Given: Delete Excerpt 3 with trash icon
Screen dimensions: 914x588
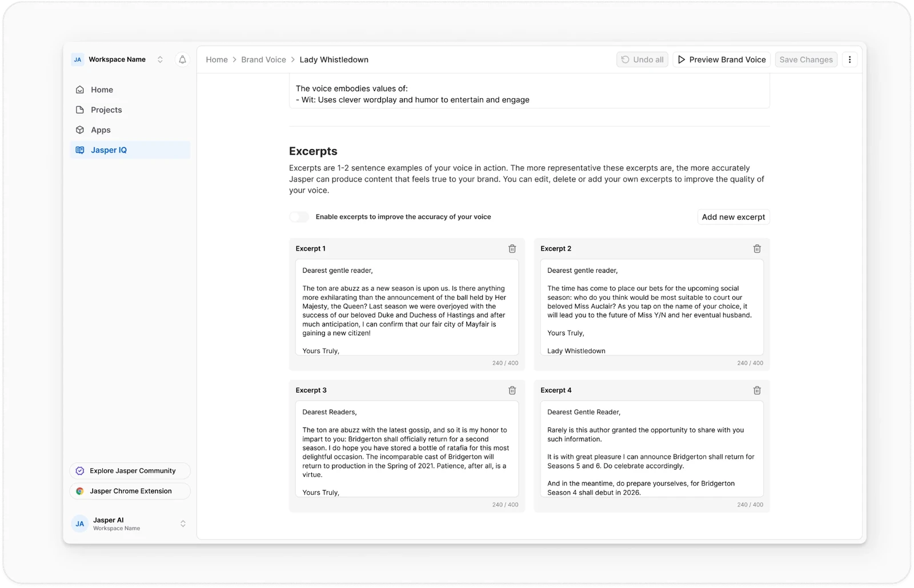Looking at the screenshot, I should coord(512,390).
